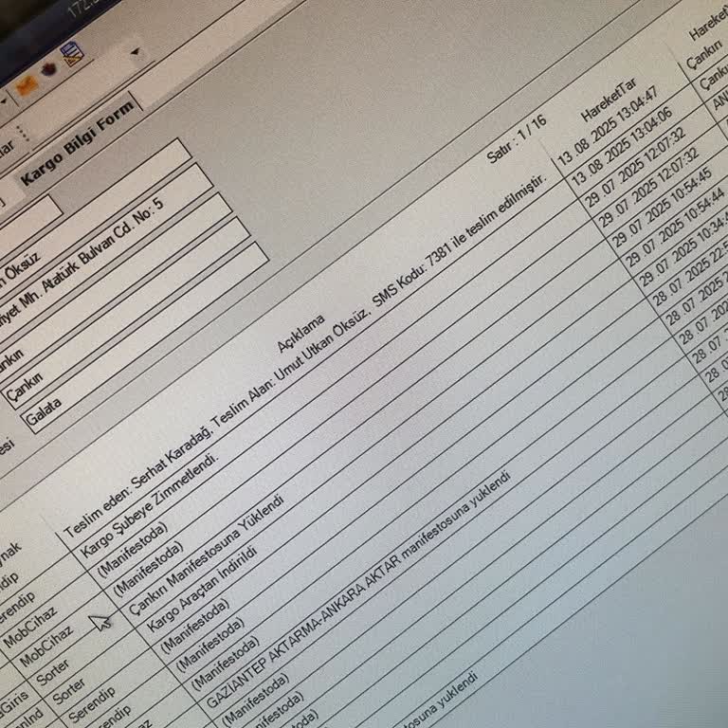This screenshot has height=728, width=728.
Task: Click the 13.08.2025 13:04:47 date cell
Action: [x=608, y=126]
